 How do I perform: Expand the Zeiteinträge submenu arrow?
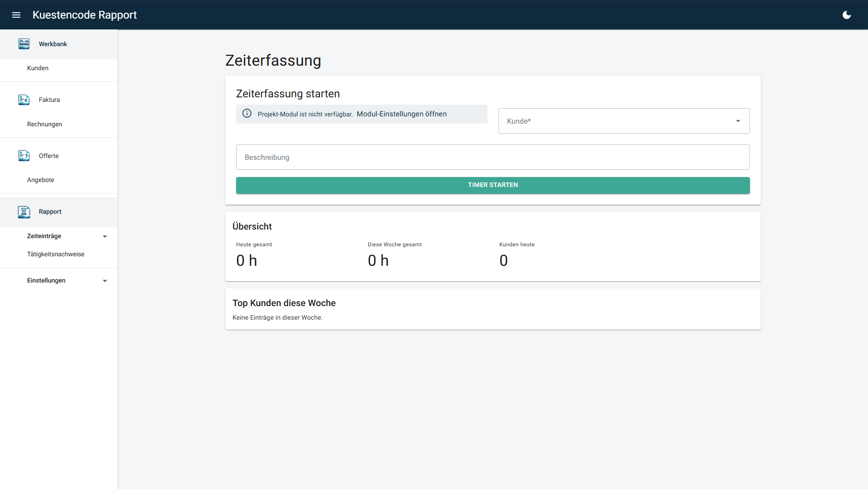coord(105,236)
